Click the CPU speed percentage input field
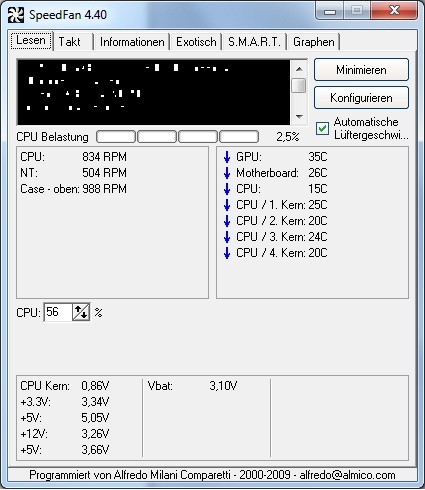This screenshot has height=490, width=425. [x=58, y=312]
